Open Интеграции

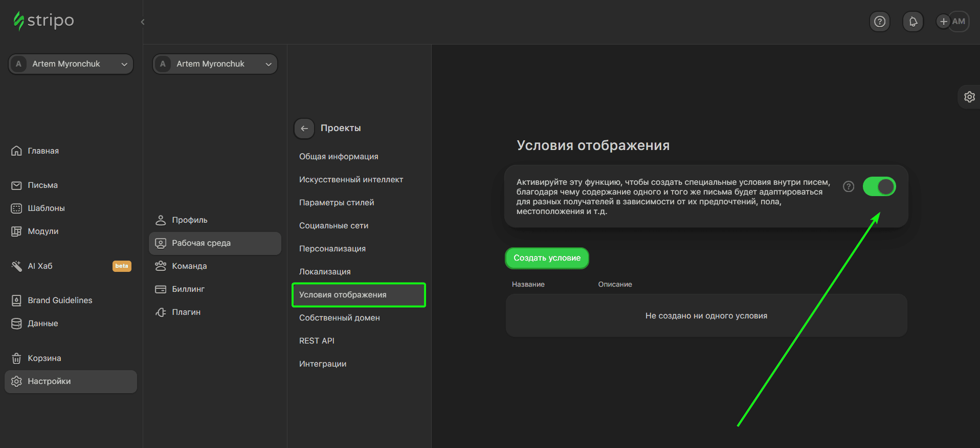323,364
